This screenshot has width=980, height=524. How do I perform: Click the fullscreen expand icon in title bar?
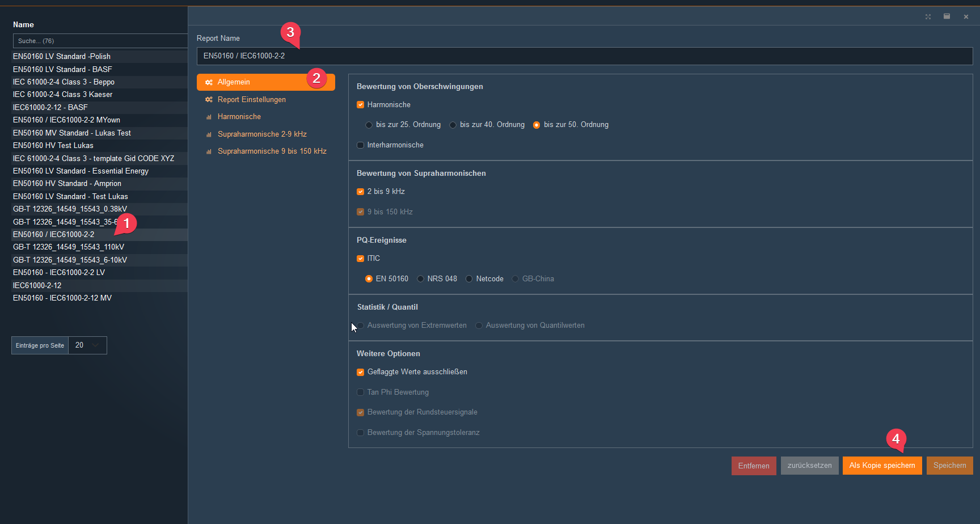928,17
